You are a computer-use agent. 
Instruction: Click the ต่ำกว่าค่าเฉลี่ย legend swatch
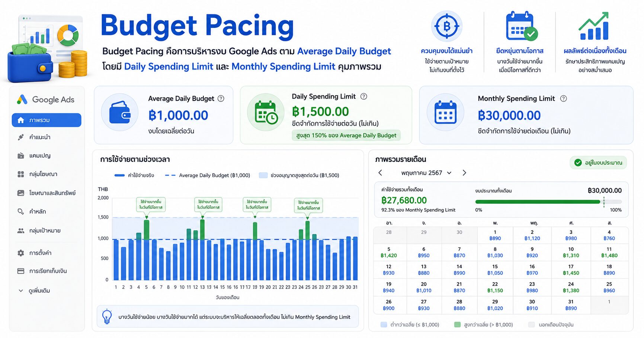pyautogui.click(x=384, y=325)
